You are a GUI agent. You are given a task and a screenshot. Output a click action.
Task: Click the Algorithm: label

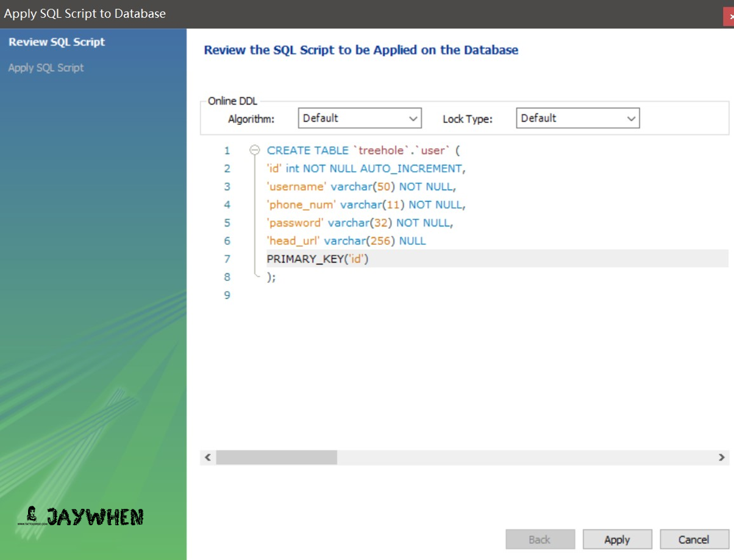click(x=251, y=119)
